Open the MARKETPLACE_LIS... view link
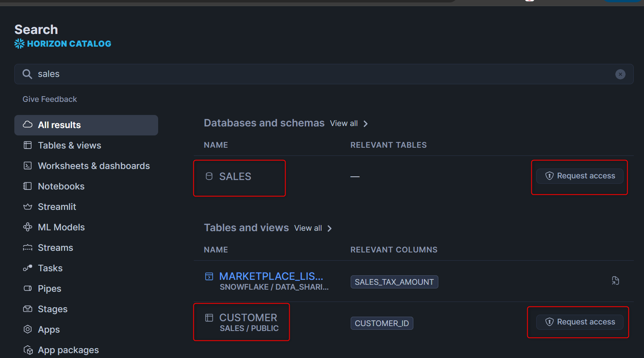644x358 pixels. tap(271, 277)
